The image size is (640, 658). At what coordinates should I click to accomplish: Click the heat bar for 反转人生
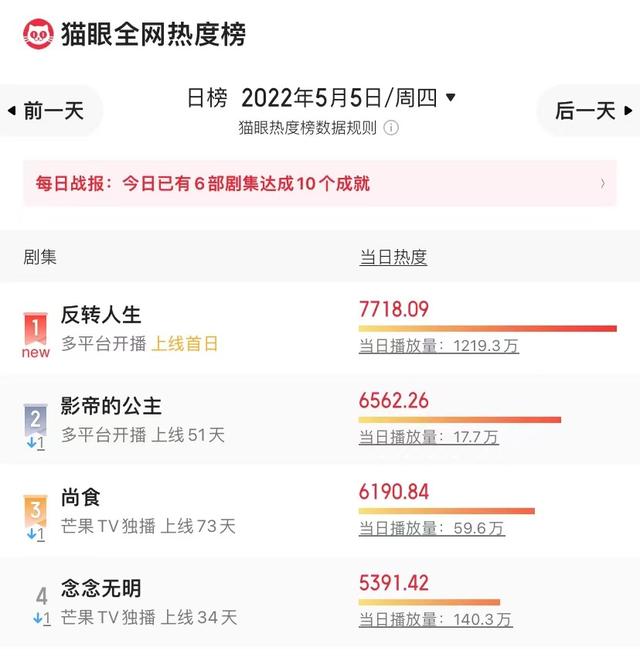pos(488,328)
